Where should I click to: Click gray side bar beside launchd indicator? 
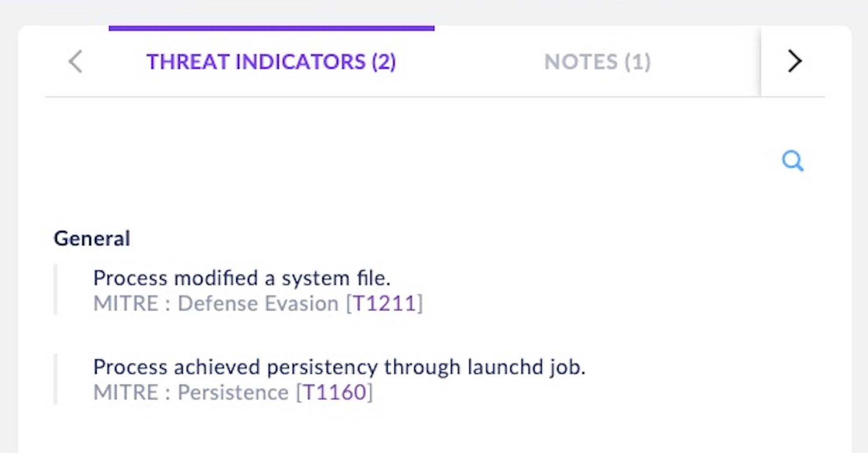(x=56, y=379)
